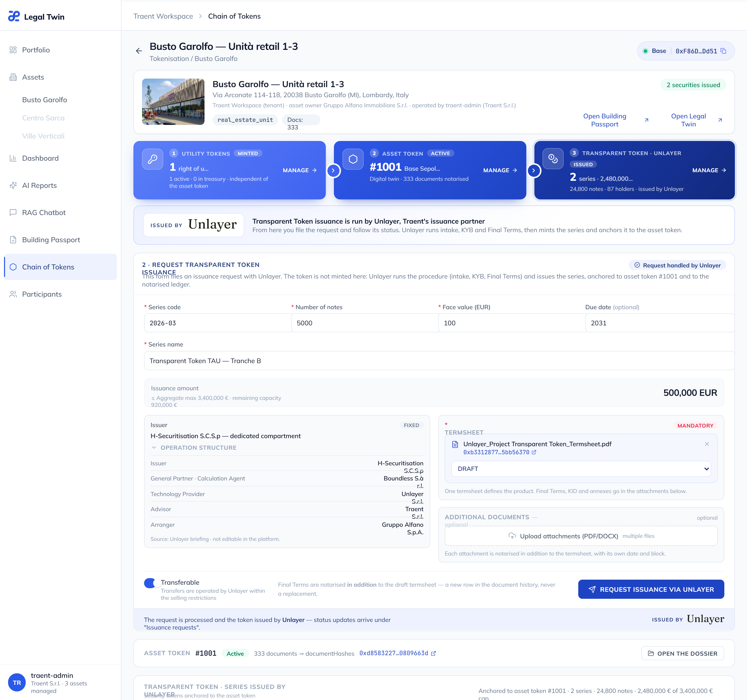Click the Face value (EUR) field
Viewport: 747px width, 700px height.
click(512, 323)
